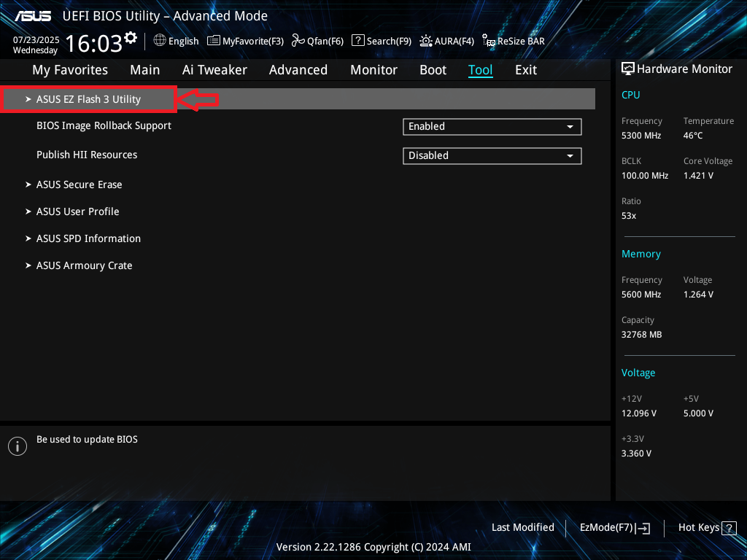Click the CPU section heading
This screenshot has width=747, height=560.
coord(631,95)
